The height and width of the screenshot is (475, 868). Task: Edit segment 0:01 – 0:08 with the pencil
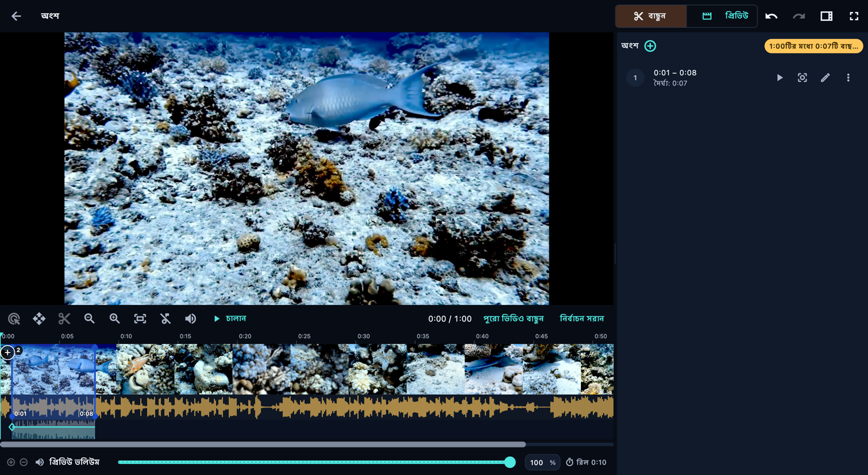click(x=825, y=78)
